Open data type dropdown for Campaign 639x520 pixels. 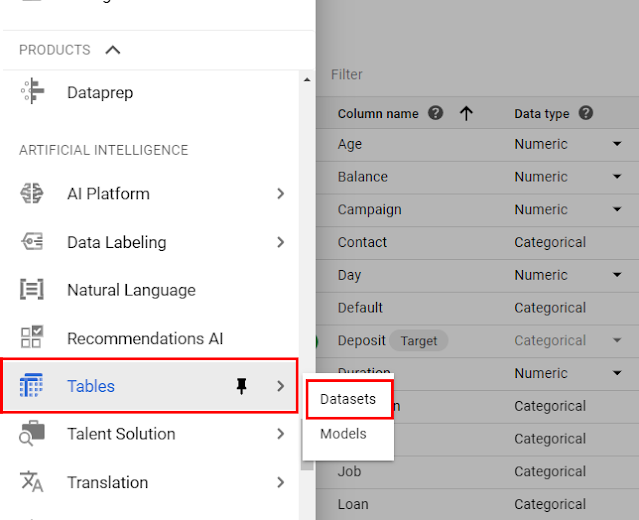click(617, 209)
